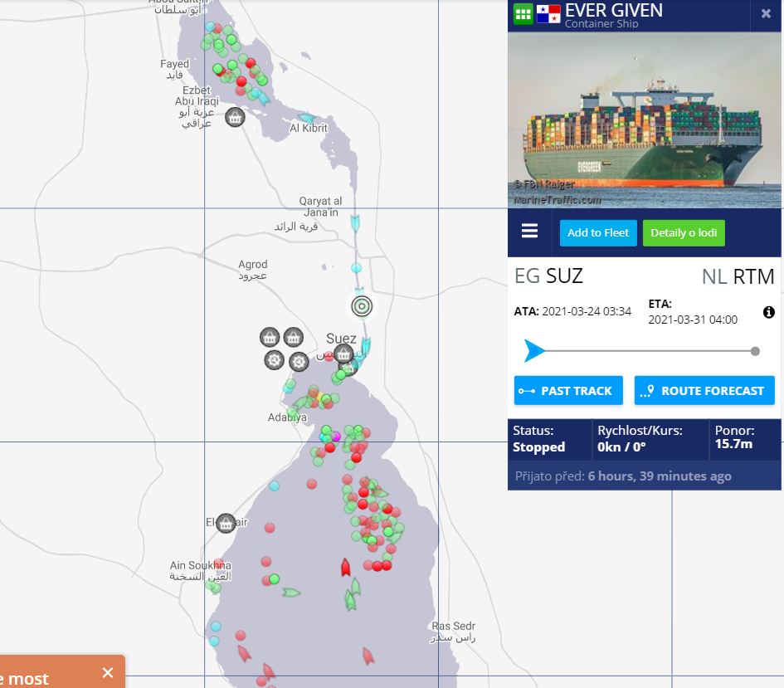The width and height of the screenshot is (784, 688).
Task: Click the green container ship type icon
Action: pos(523,13)
